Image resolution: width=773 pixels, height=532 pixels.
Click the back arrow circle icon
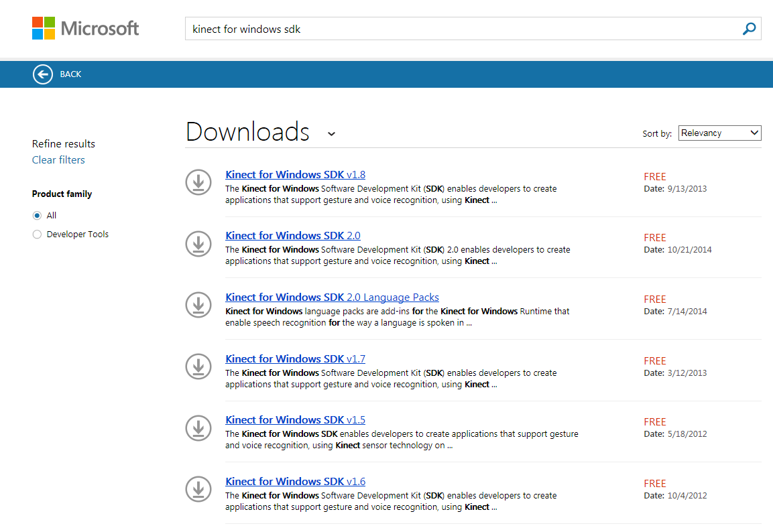(x=43, y=74)
